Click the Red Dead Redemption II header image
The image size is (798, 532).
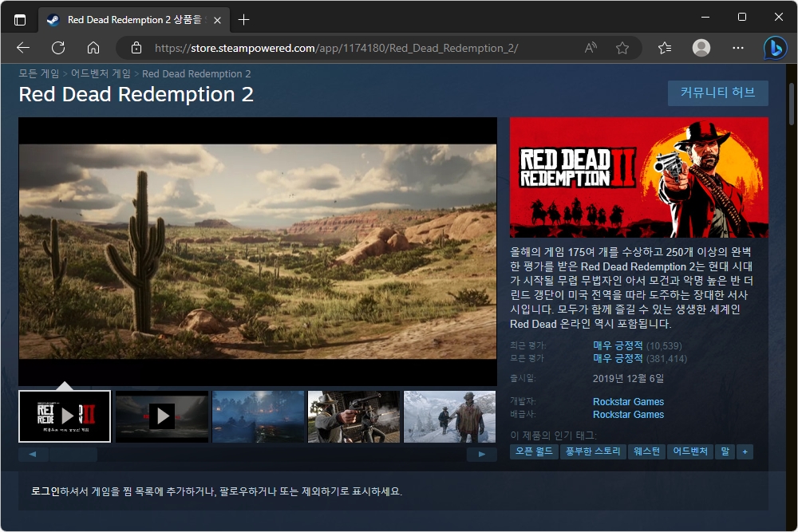tap(638, 178)
